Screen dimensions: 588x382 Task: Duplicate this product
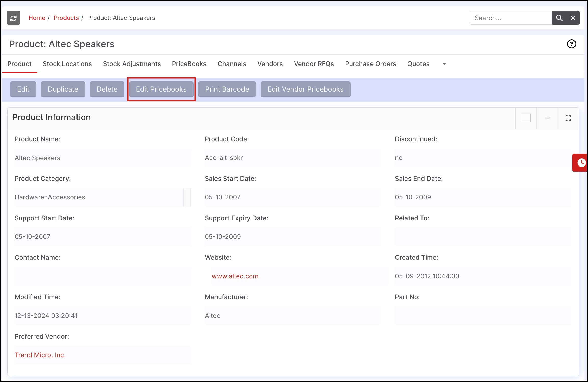[x=63, y=89]
